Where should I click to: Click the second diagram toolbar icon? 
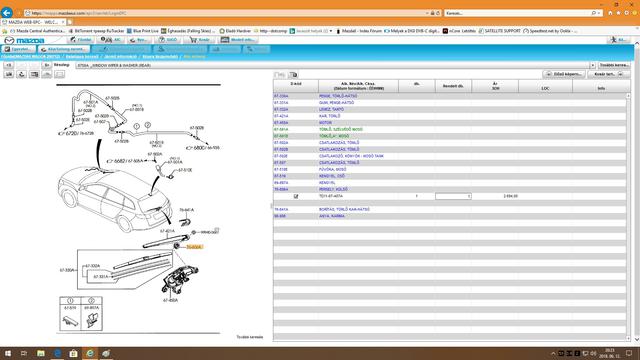[x=22, y=74]
